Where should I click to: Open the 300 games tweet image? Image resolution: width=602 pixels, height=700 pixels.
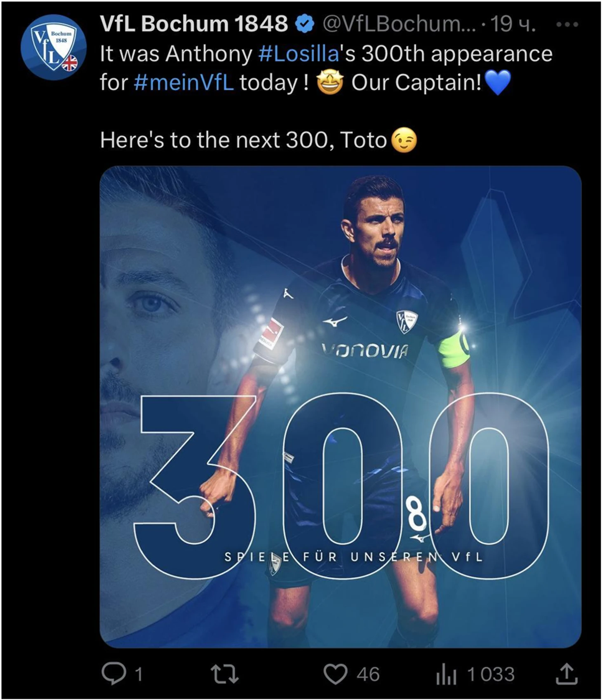point(341,407)
